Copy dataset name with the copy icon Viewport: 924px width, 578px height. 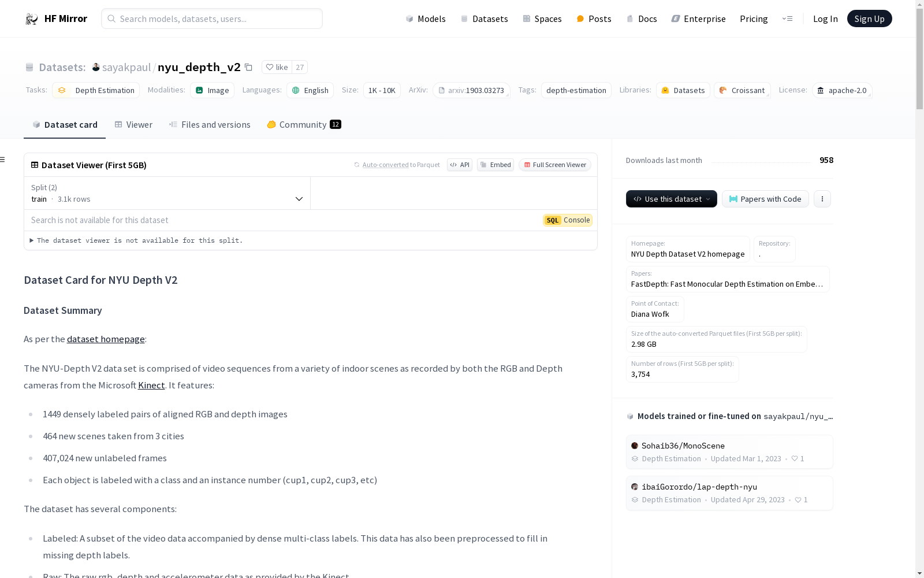pyautogui.click(x=248, y=67)
